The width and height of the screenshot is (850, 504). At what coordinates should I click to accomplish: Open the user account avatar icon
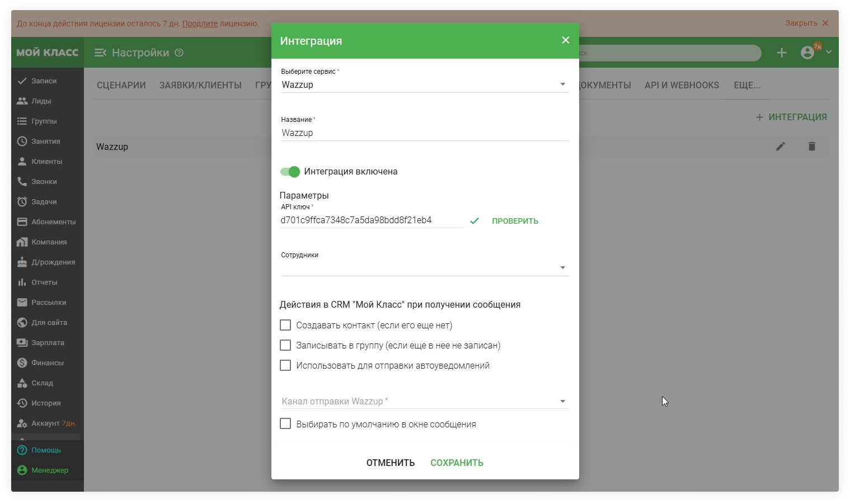point(807,53)
